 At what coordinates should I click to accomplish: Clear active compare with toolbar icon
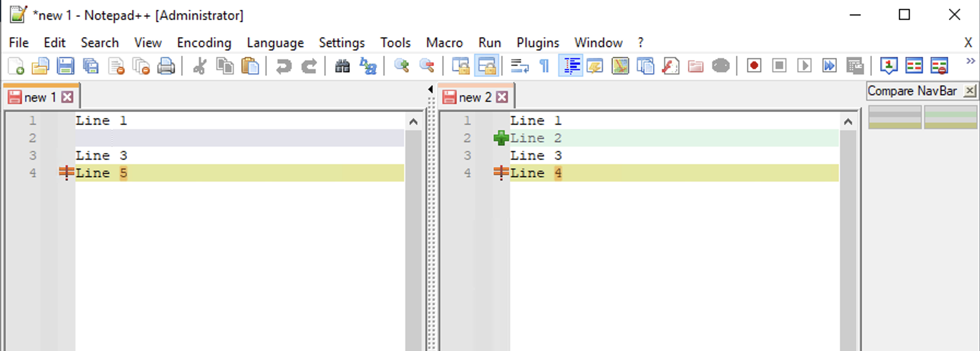(x=939, y=66)
